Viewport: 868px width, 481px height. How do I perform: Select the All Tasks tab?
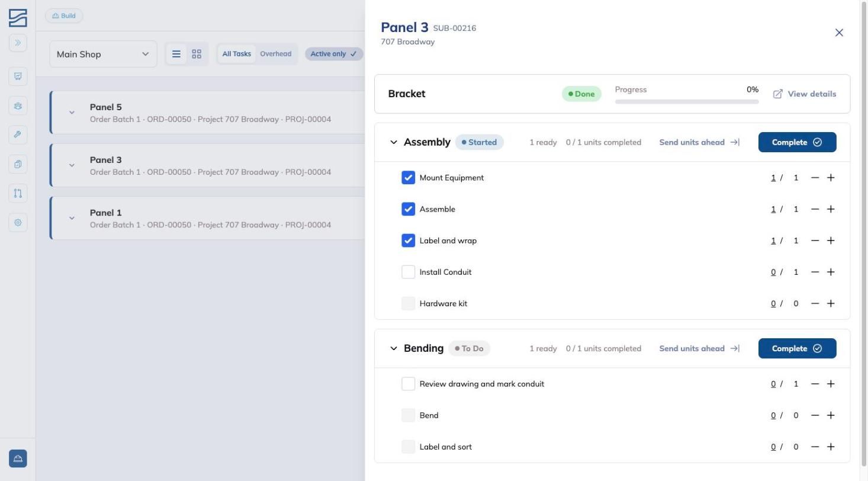(236, 54)
